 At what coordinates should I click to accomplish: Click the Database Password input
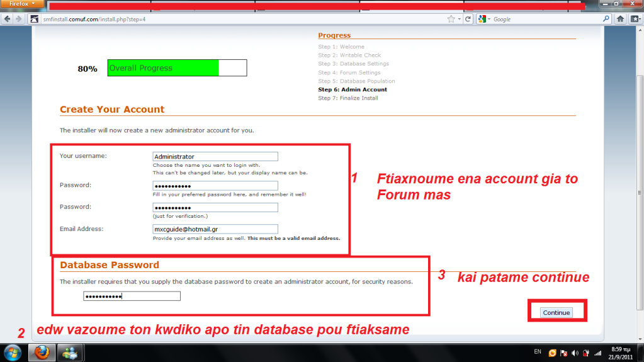pos(132,297)
